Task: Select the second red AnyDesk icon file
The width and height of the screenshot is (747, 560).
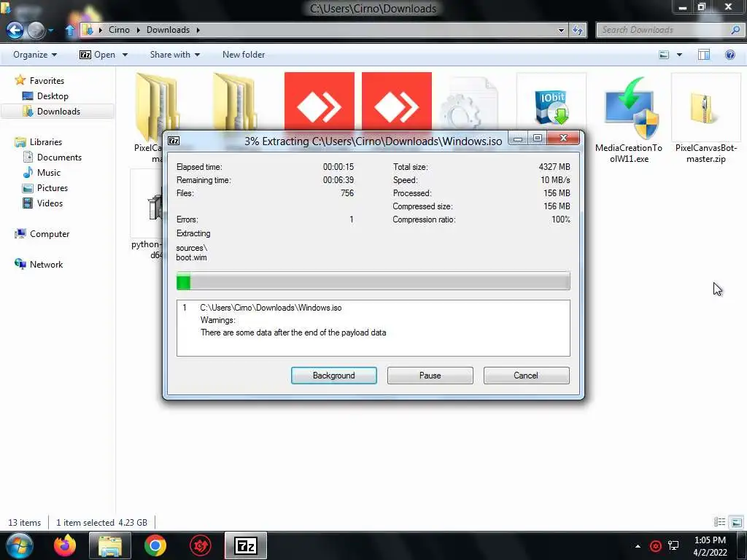Action: coord(396,101)
